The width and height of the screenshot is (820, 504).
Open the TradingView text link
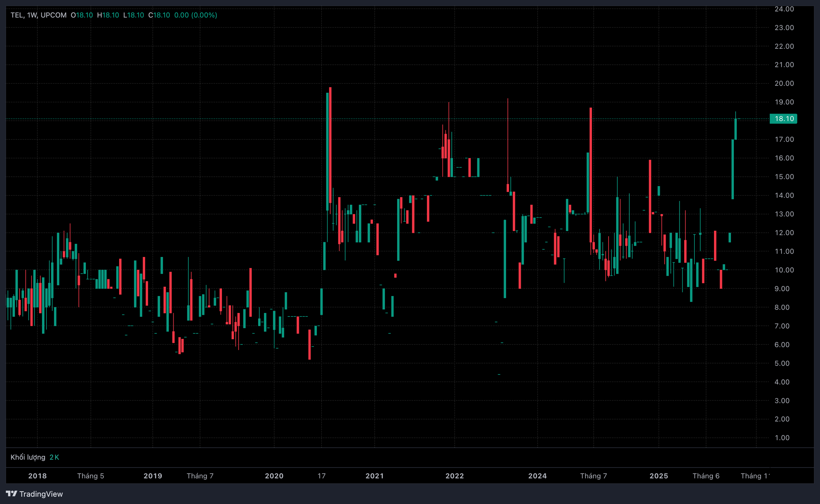(41, 494)
